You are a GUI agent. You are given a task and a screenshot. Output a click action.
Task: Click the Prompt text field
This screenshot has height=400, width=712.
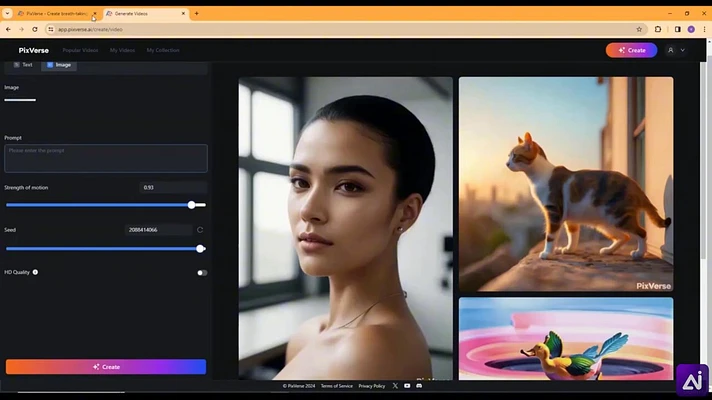point(106,158)
